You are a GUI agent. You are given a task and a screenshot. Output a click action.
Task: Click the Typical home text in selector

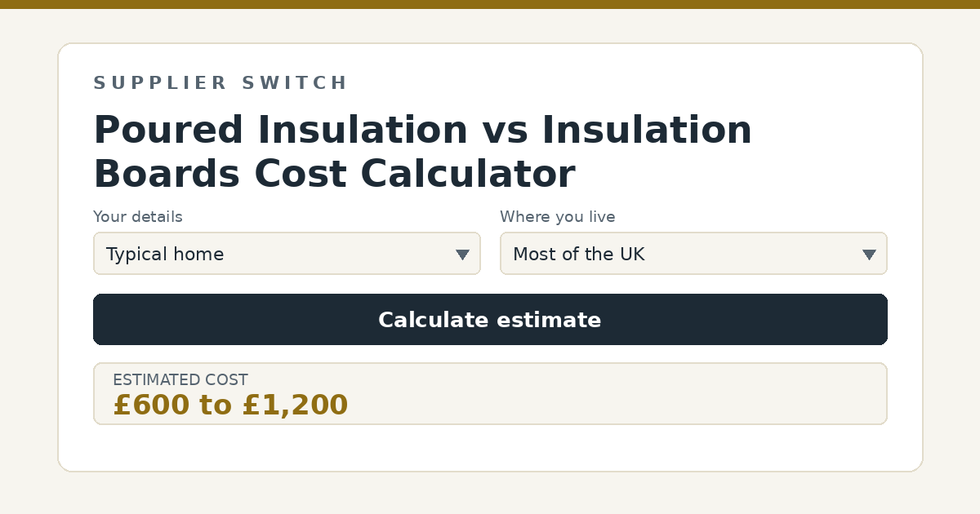pyautogui.click(x=165, y=255)
